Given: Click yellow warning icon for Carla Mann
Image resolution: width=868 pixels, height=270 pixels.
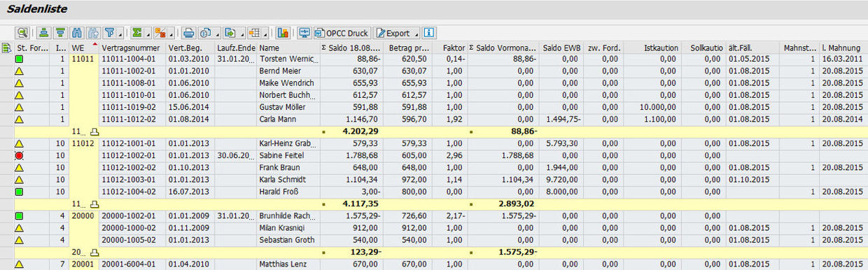Looking at the screenshot, I should click(20, 119).
